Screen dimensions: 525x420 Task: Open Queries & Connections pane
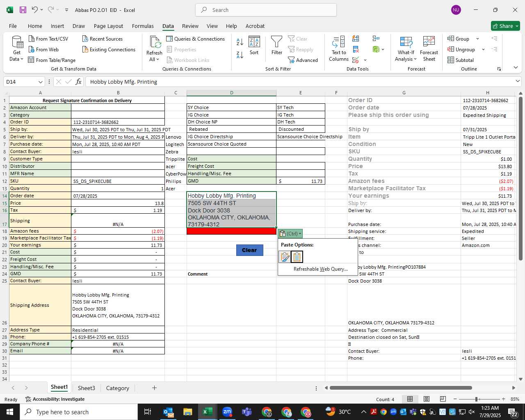(195, 39)
